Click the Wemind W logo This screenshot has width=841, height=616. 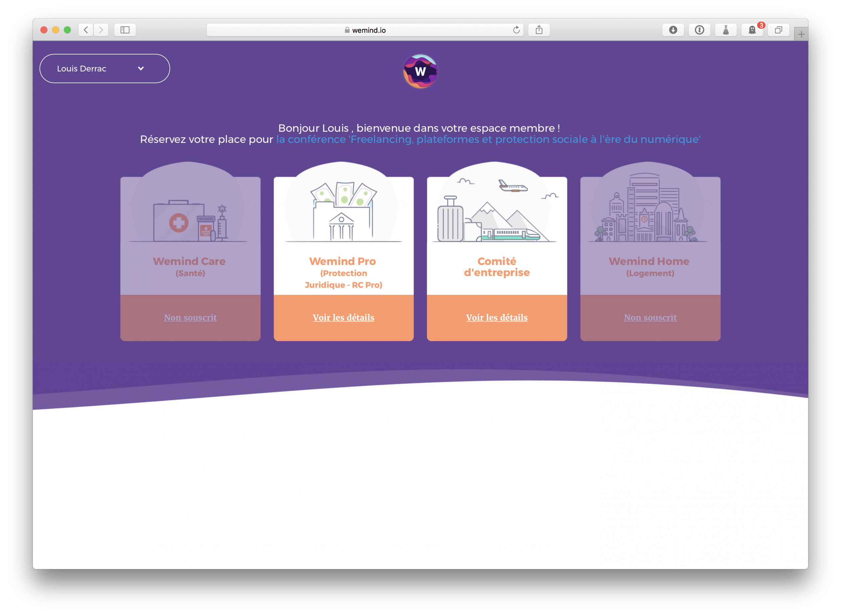click(420, 71)
